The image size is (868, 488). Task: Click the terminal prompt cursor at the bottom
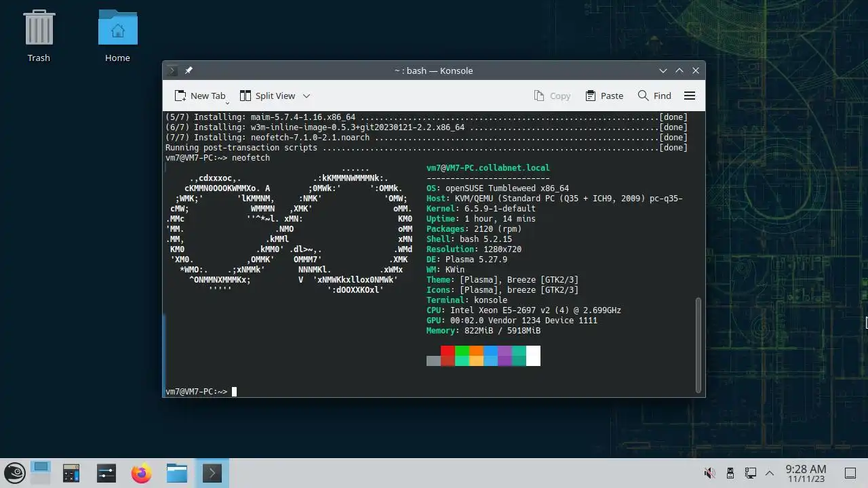(x=234, y=392)
